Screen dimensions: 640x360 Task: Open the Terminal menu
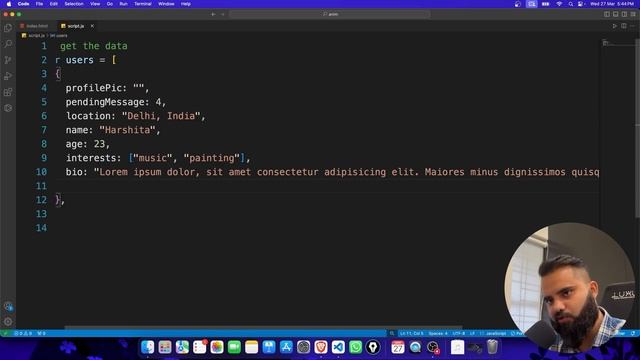click(x=143, y=4)
